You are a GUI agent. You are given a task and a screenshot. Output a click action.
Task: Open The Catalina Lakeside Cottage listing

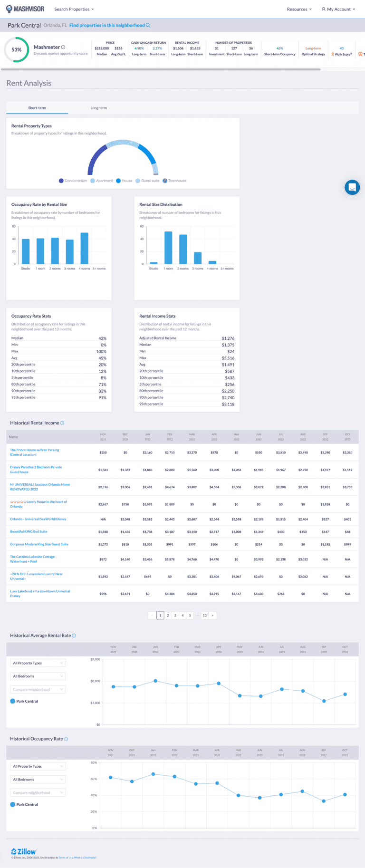[x=33, y=559]
